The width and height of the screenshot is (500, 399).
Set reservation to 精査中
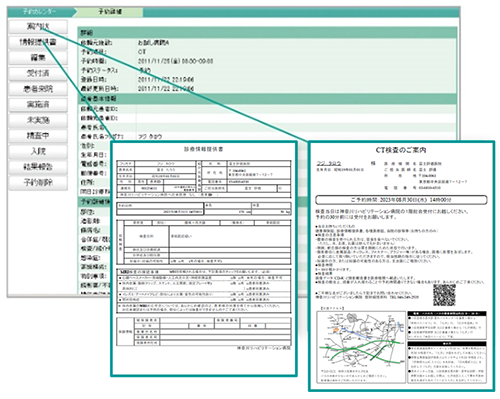tap(38, 136)
